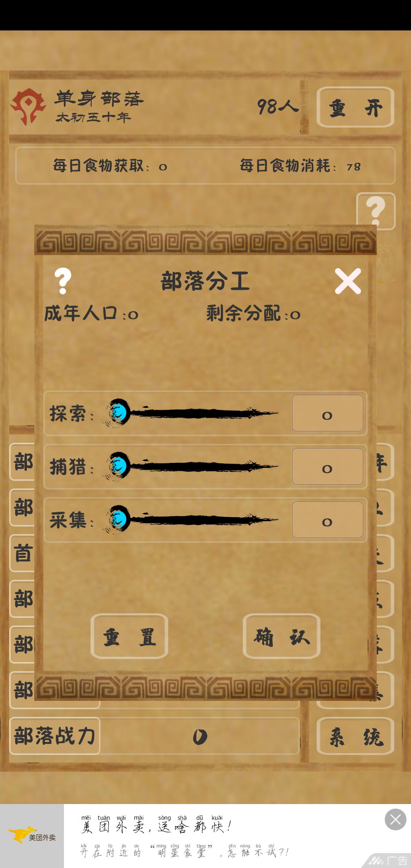
Task: Click the 探索 value input box
Action: click(327, 413)
